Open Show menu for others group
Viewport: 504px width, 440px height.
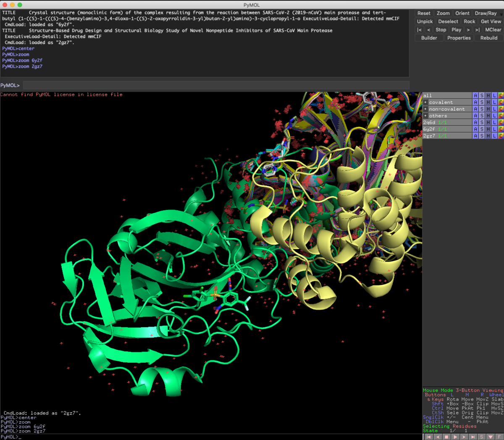point(482,116)
